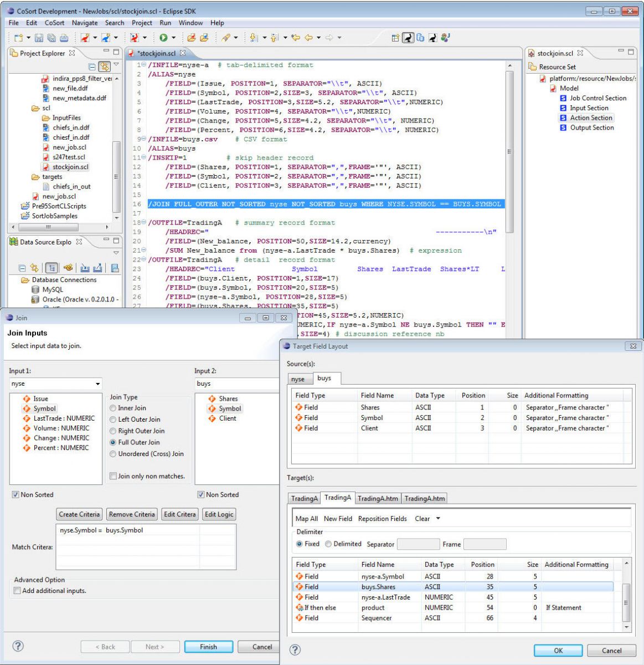
Task: Click the editor's vertical scrollbar
Action: tap(509, 151)
